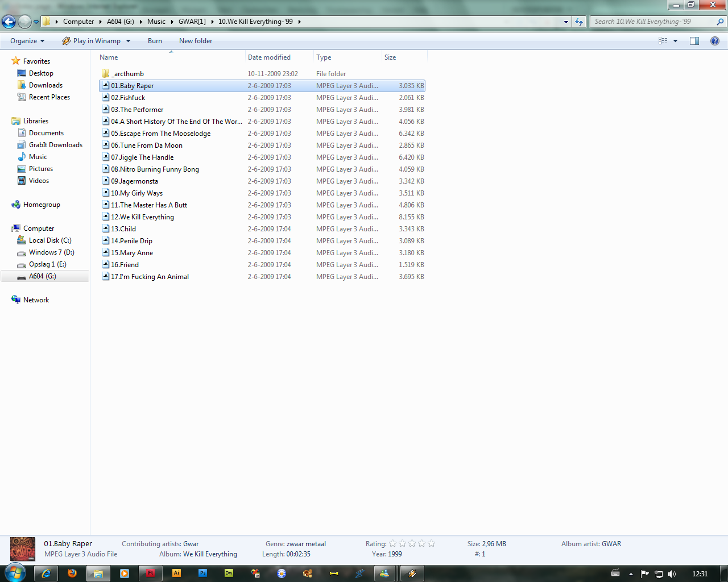The height and width of the screenshot is (582, 728).
Task: Open Firefox from the taskbar
Action: tap(72, 573)
